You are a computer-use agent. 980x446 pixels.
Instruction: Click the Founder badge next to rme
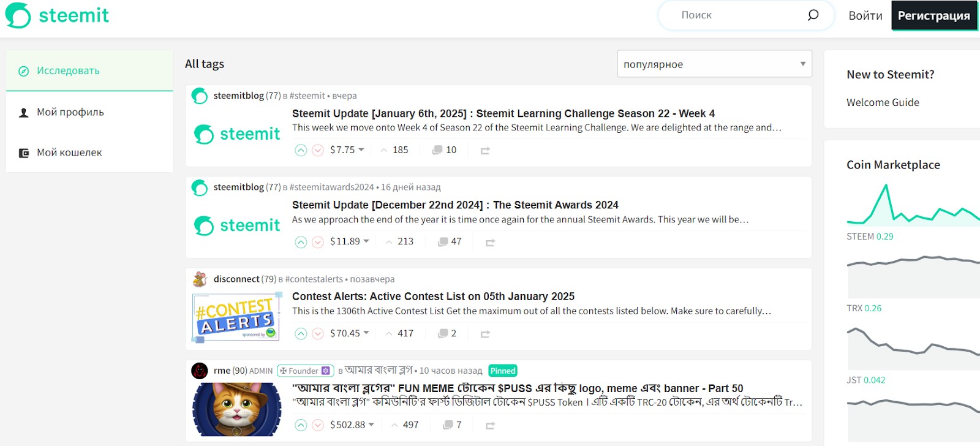(x=305, y=371)
